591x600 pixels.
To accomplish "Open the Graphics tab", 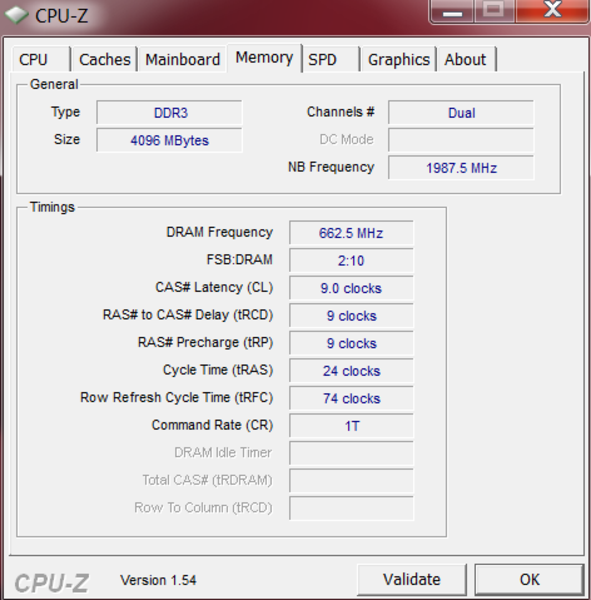I will (398, 59).
